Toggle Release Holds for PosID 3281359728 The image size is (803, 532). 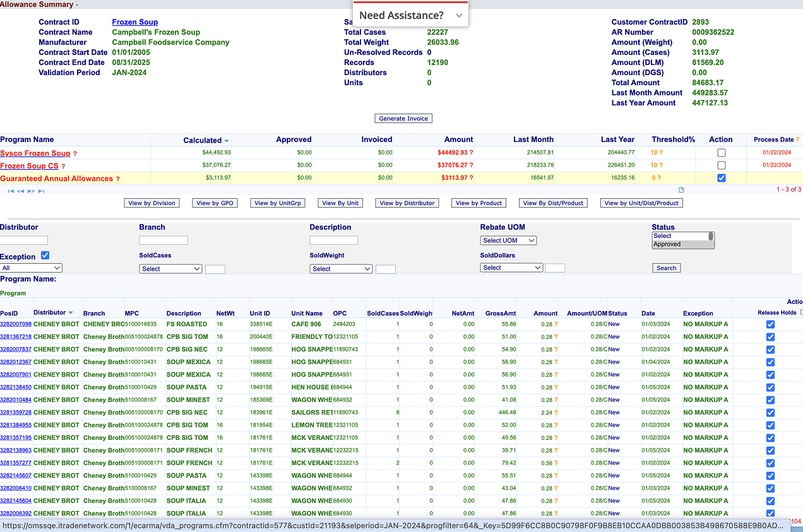tap(770, 413)
